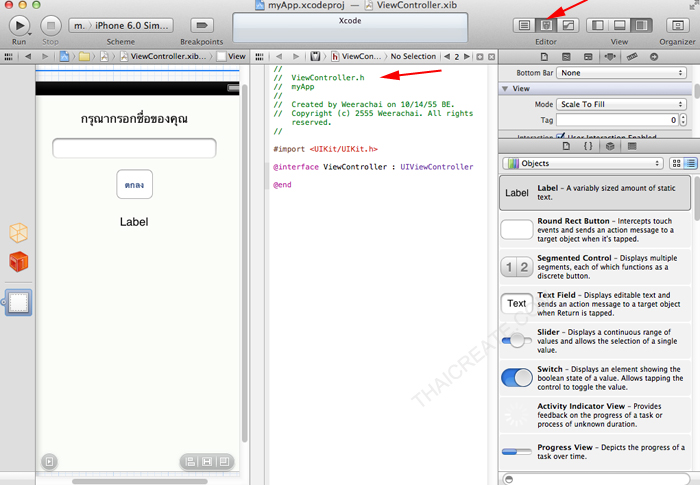Select Activity Indicator View in library

pyautogui.click(x=595, y=415)
